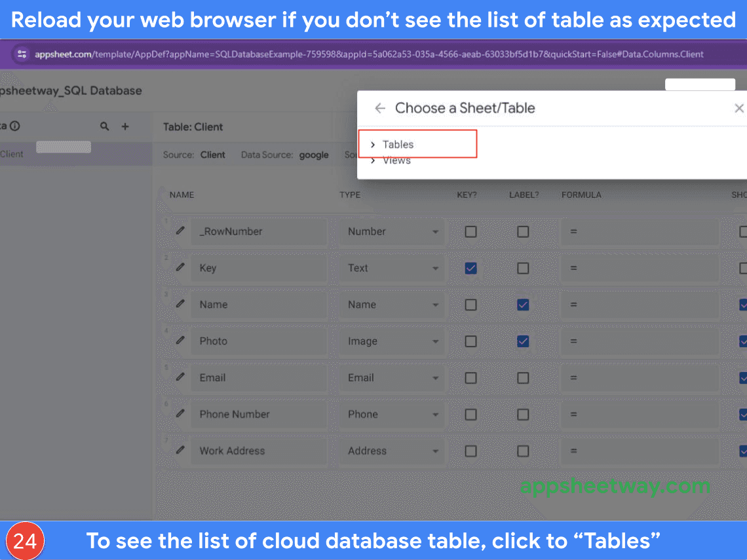Open pencil editor for the Key column
Viewport: 747px width, 560px height.
coord(180,268)
